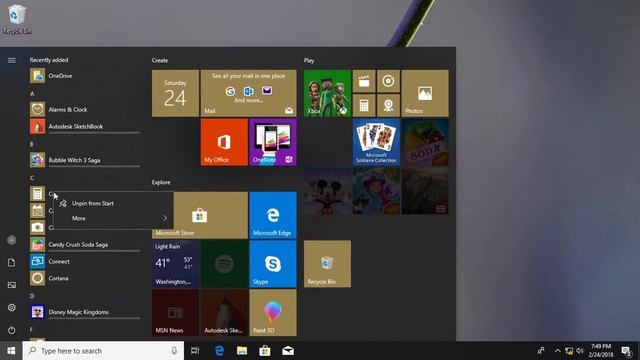Open the Spotify tile
The width and height of the screenshot is (640, 360).
click(x=224, y=264)
